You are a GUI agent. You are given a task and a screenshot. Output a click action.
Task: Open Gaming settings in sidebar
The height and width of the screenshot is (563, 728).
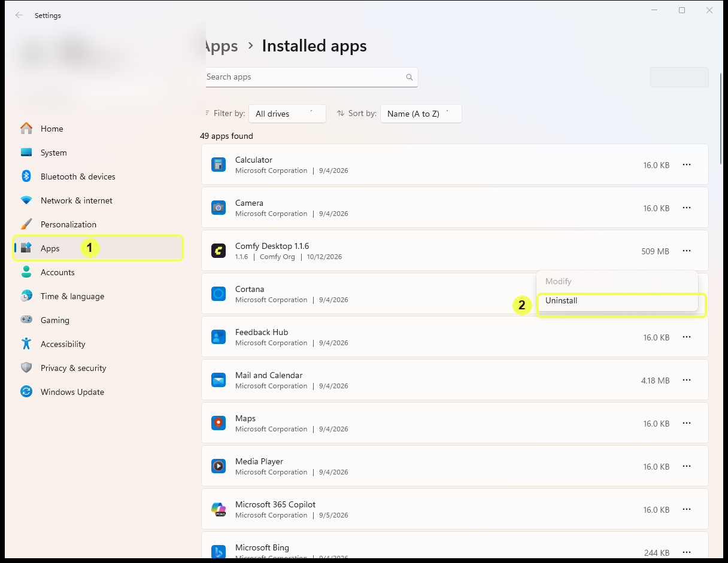click(98, 320)
